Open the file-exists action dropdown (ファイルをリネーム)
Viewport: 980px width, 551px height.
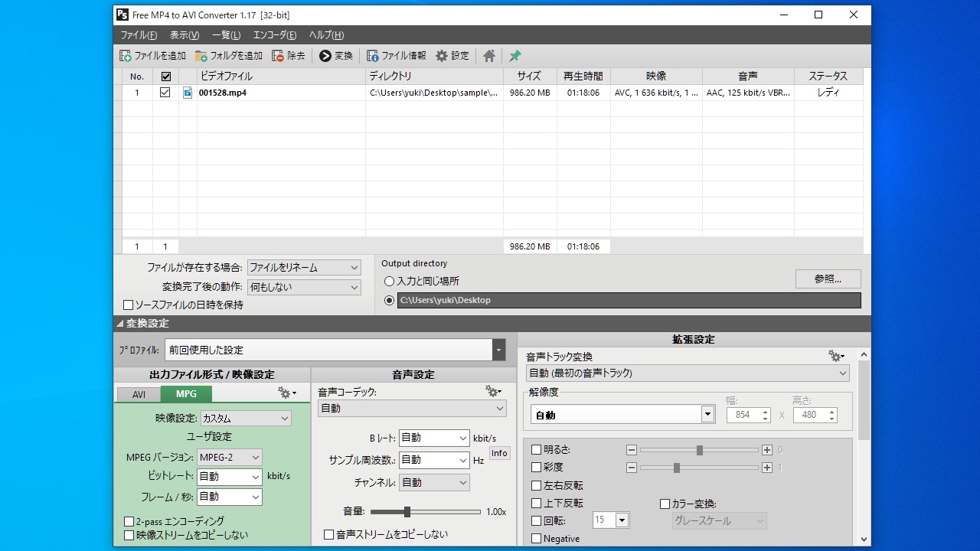[304, 268]
